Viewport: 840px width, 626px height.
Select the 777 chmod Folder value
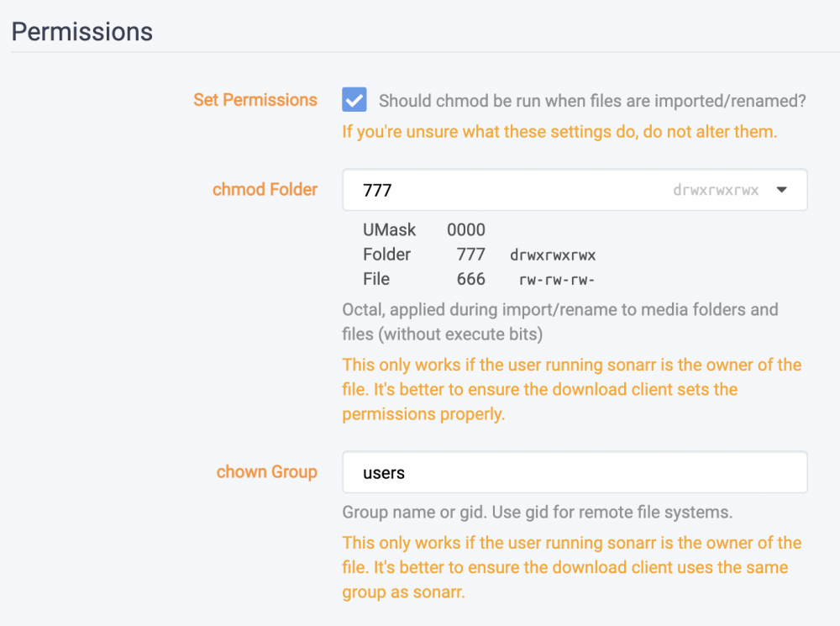pos(378,190)
